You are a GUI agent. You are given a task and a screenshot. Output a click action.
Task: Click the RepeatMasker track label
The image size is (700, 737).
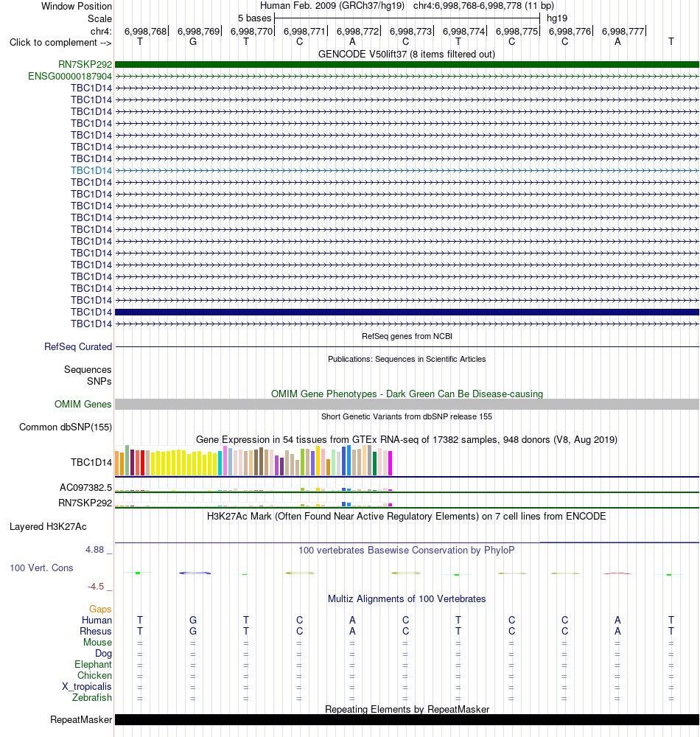(x=81, y=720)
